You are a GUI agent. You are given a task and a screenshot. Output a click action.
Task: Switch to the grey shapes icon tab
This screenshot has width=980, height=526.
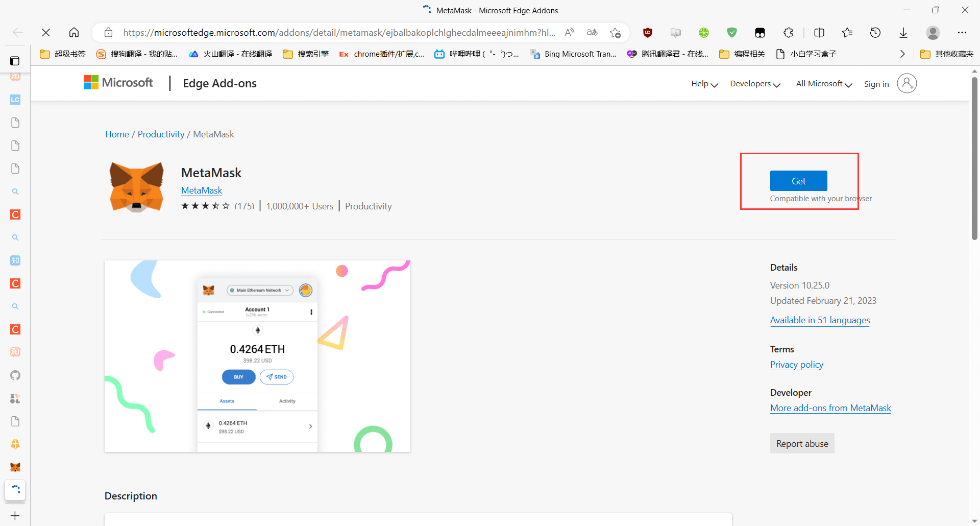[15, 398]
